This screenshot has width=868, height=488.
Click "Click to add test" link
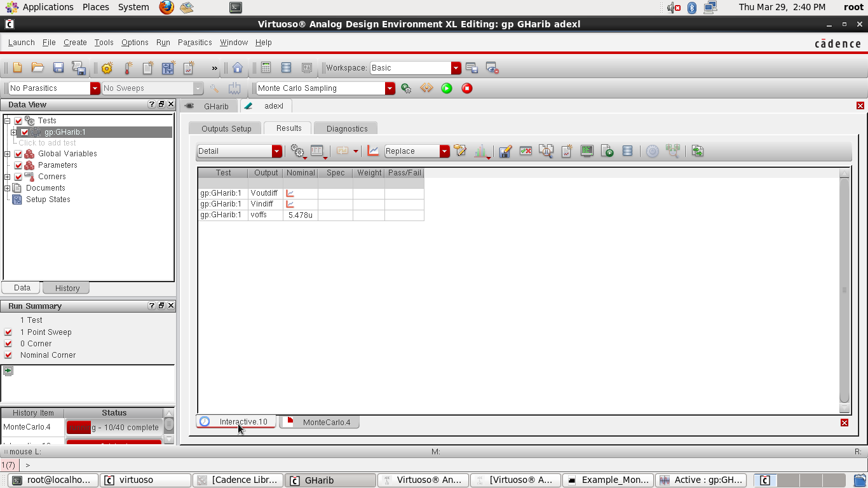47,143
